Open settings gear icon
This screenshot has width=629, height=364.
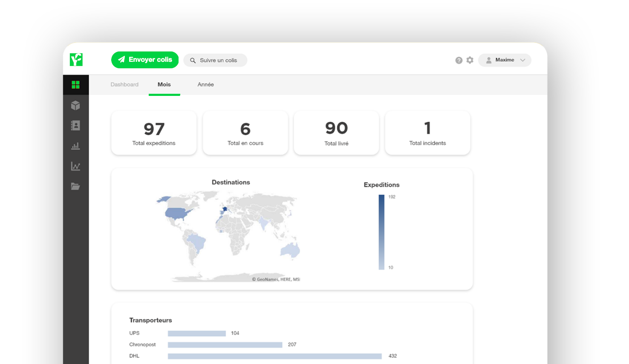click(470, 60)
